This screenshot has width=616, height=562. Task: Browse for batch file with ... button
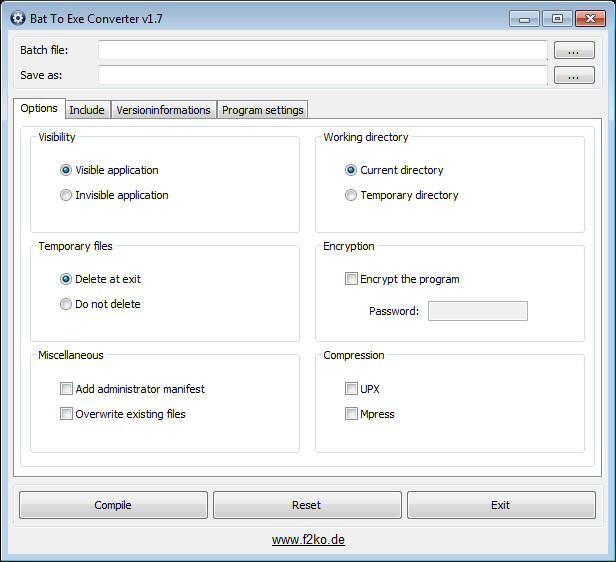574,50
